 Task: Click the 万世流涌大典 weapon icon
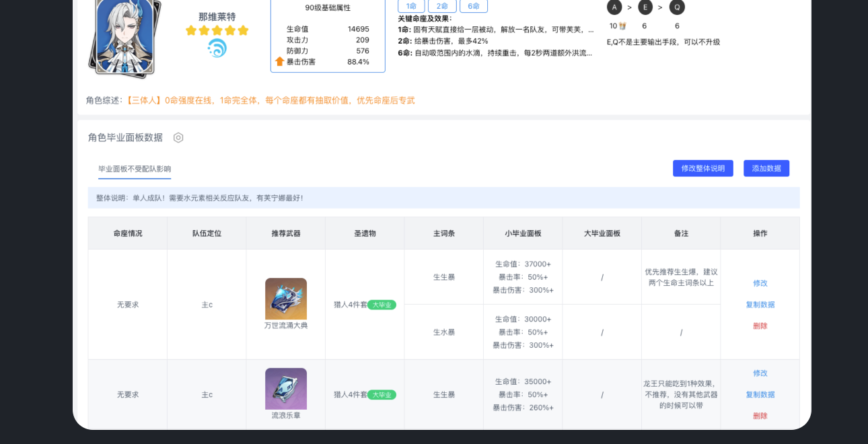[286, 299]
